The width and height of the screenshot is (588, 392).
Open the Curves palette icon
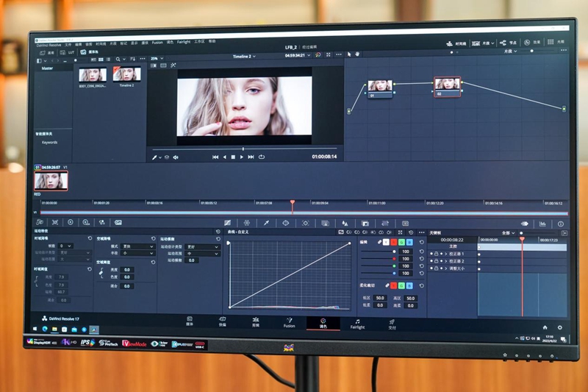[x=227, y=223]
